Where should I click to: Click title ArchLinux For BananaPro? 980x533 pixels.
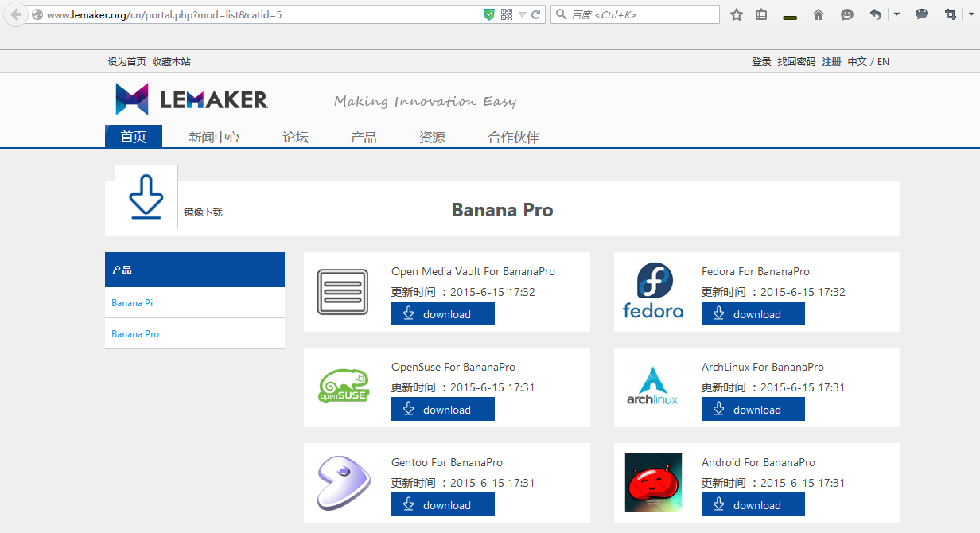pyautogui.click(x=763, y=367)
